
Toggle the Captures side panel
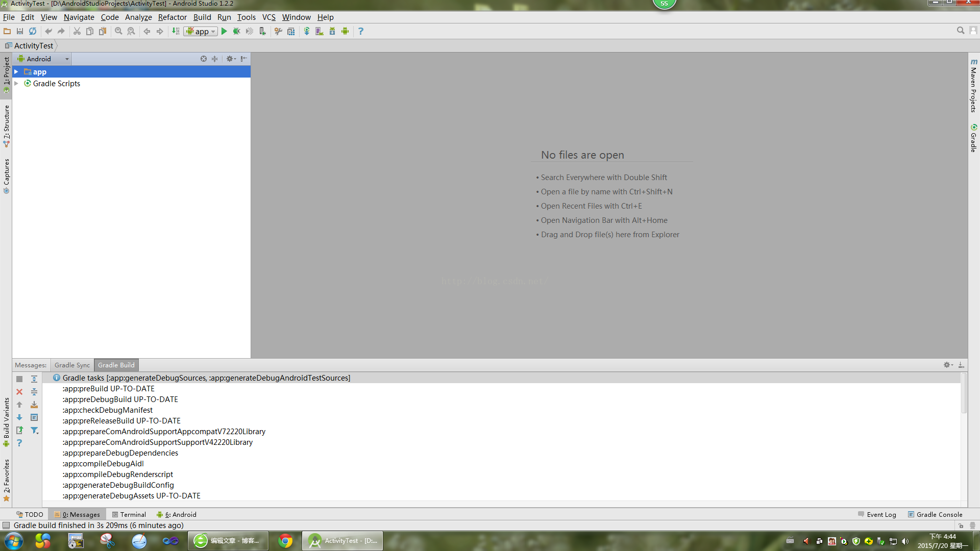click(x=6, y=176)
